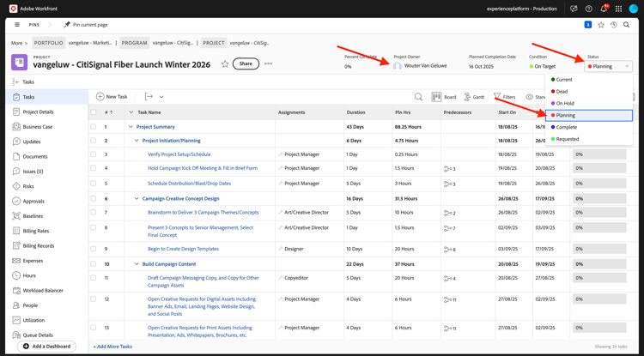Select Requested status option
The height and width of the screenshot is (356, 644).
pos(589,139)
